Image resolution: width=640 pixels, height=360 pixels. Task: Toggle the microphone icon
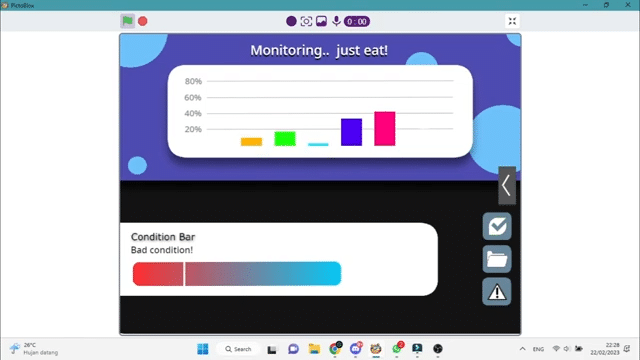336,21
